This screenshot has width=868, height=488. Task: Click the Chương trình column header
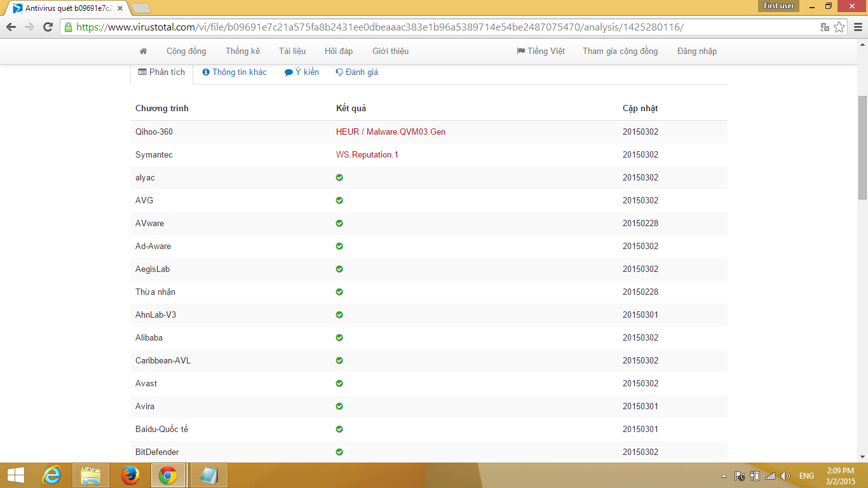pos(162,108)
